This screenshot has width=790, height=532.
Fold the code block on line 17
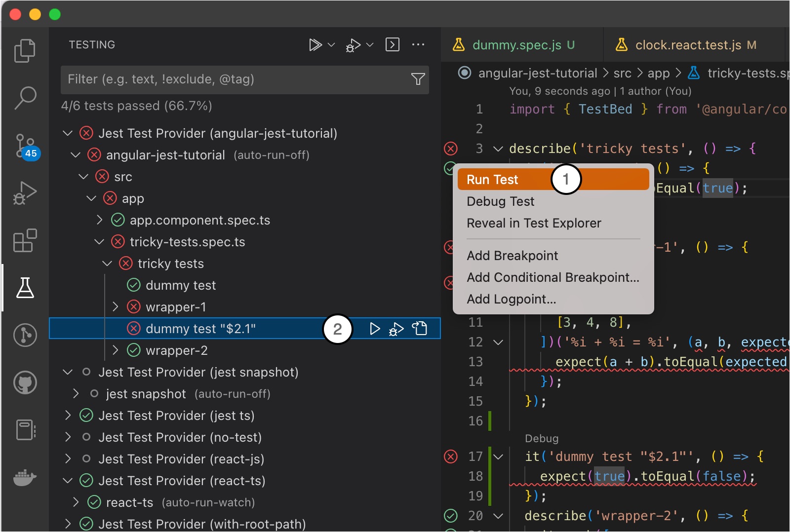click(498, 457)
